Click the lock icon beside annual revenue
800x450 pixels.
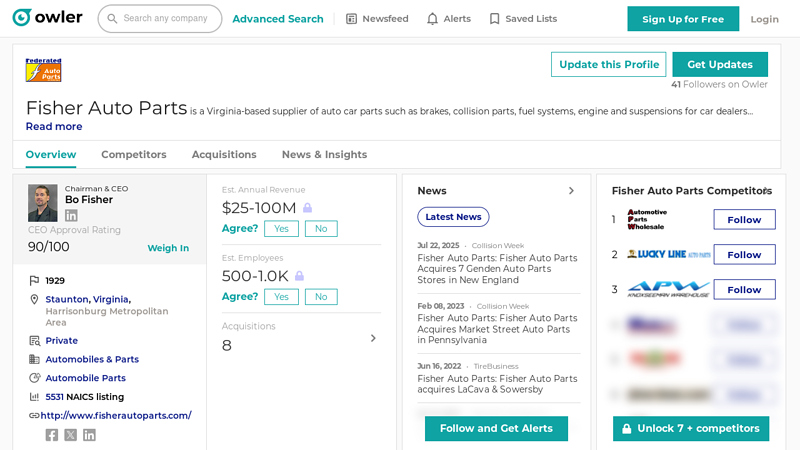[307, 208]
